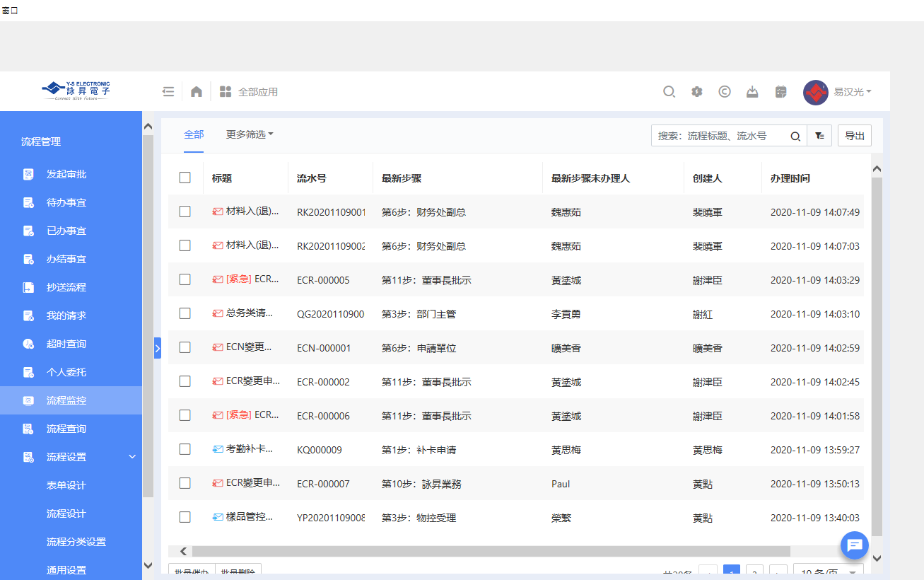
Task: Check the row ECN-000001 checkbox
Action: (185, 347)
